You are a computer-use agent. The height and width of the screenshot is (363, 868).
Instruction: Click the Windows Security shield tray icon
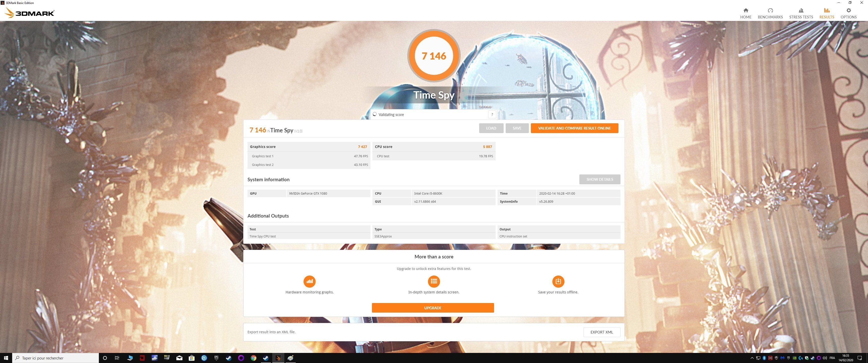(807, 358)
